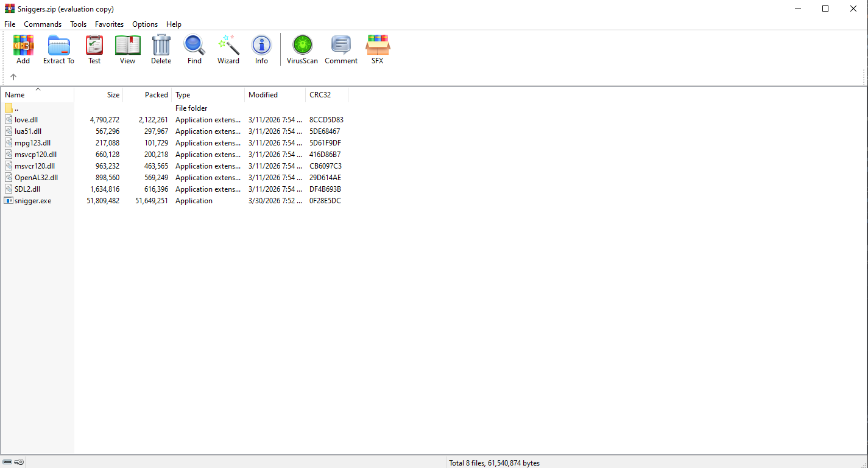Image resolution: width=868 pixels, height=468 pixels.
Task: Click the File folder type label
Action: tap(191, 108)
